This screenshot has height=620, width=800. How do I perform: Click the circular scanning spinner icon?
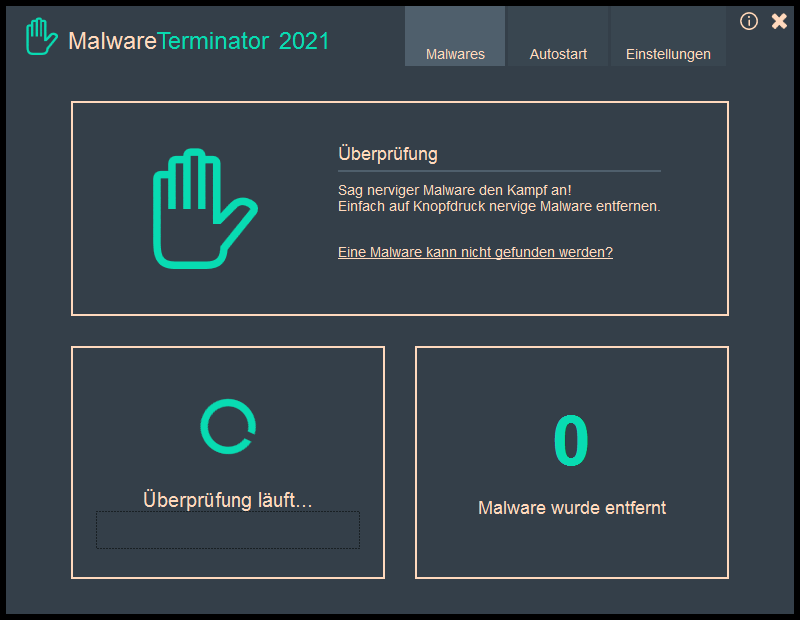(228, 426)
